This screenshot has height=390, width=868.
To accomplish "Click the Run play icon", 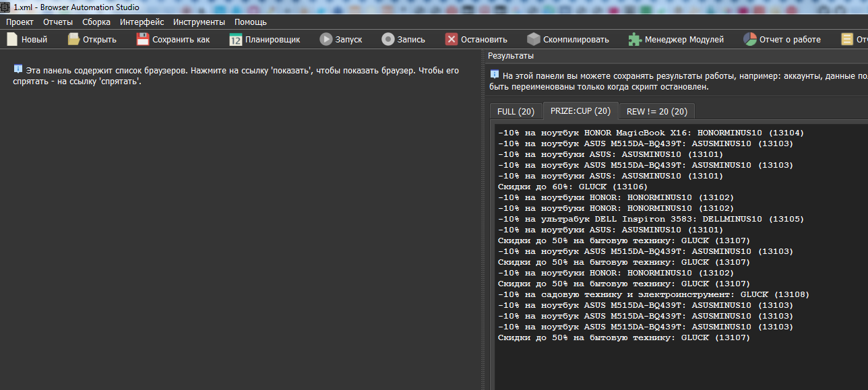I will (x=325, y=39).
